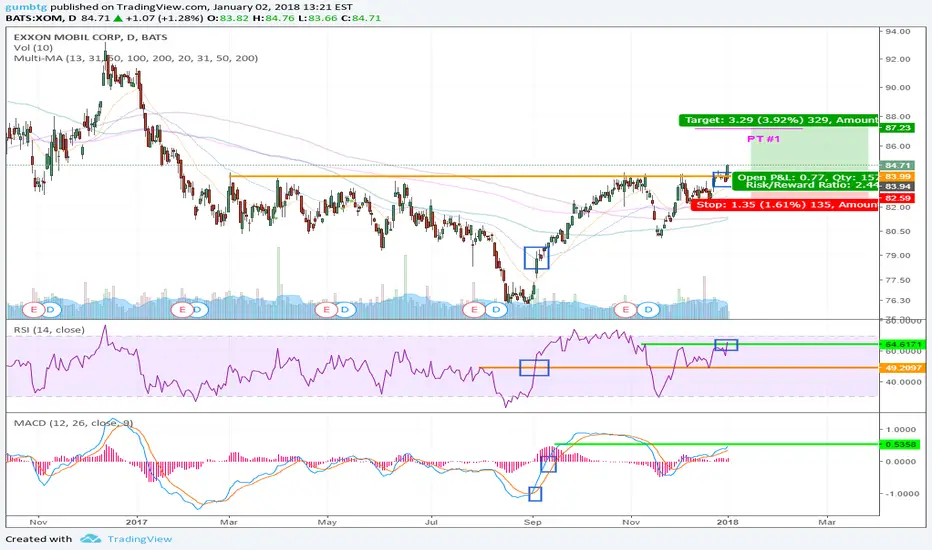Click the Sep label on time axis

tap(533, 522)
